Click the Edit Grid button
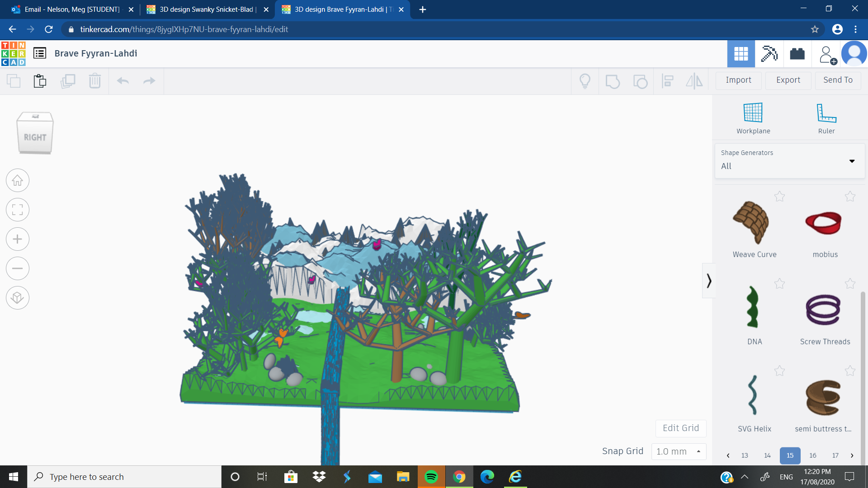 pos(680,428)
